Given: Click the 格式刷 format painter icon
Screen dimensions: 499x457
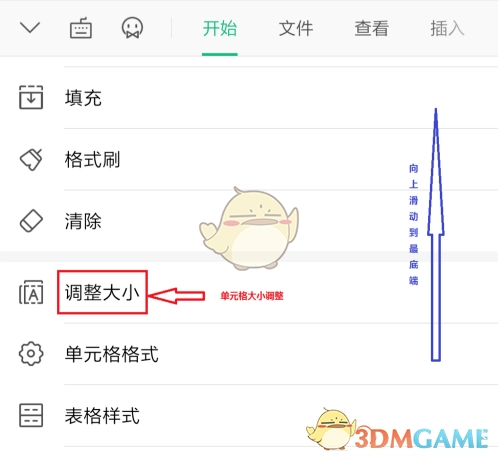Looking at the screenshot, I should coord(31,159).
